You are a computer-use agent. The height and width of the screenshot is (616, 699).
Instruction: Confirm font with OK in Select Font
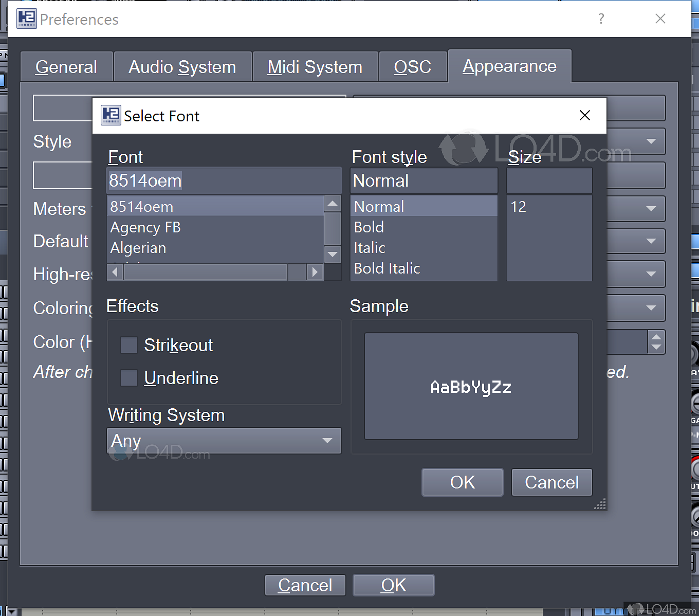click(x=462, y=482)
